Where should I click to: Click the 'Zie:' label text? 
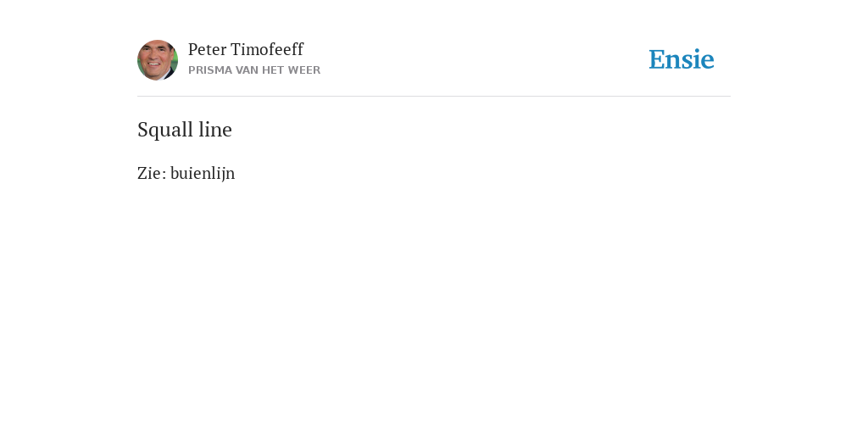coord(152,173)
